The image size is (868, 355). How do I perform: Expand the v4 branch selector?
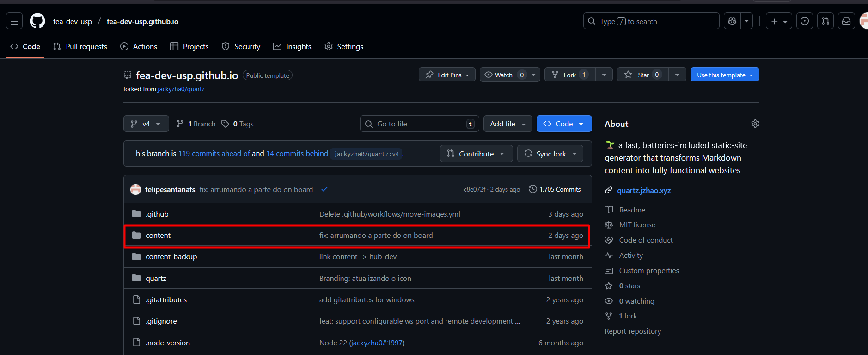pyautogui.click(x=146, y=124)
